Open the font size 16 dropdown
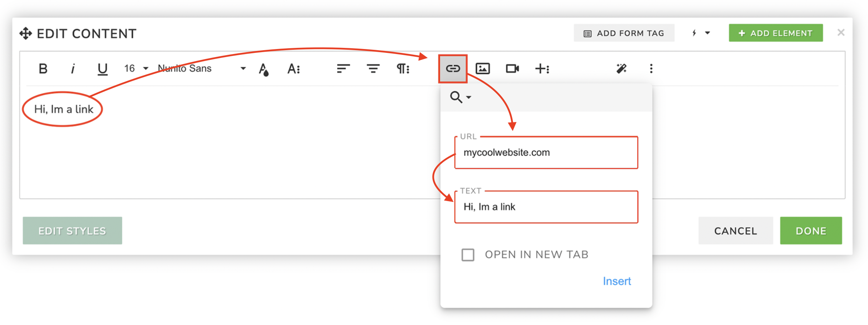Viewport: 868px width, 325px height. tap(136, 69)
